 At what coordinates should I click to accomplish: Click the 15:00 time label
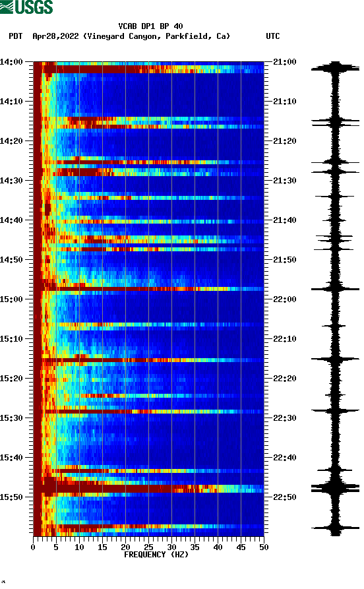(x=11, y=299)
